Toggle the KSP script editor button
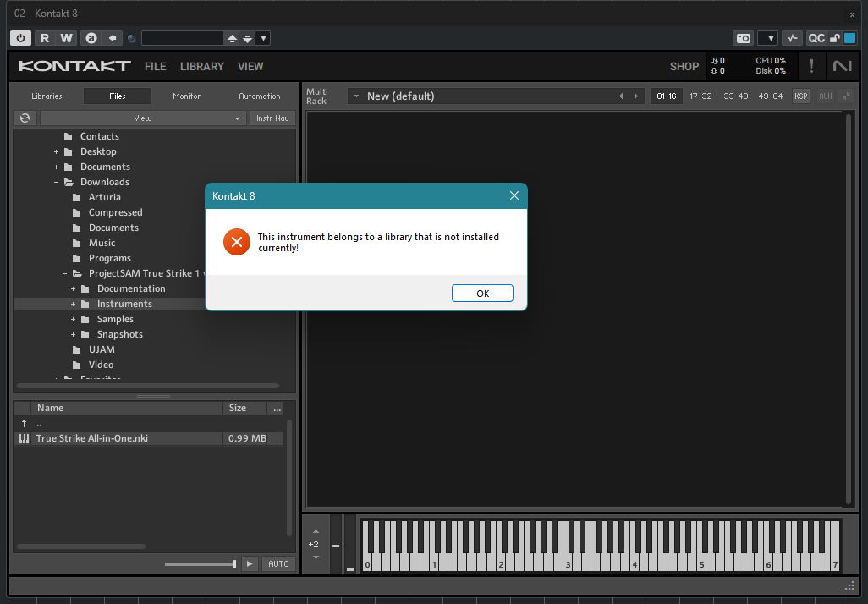 (x=800, y=96)
